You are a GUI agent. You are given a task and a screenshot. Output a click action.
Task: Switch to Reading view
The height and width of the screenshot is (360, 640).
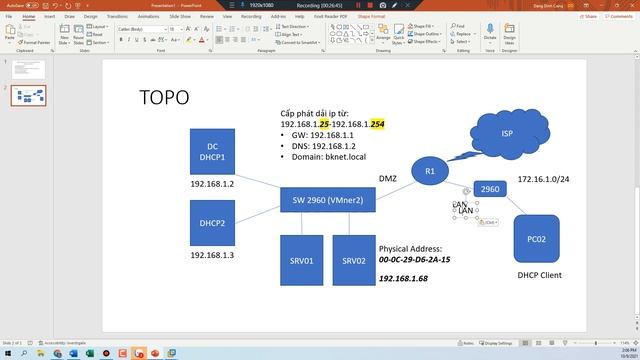tap(551, 343)
